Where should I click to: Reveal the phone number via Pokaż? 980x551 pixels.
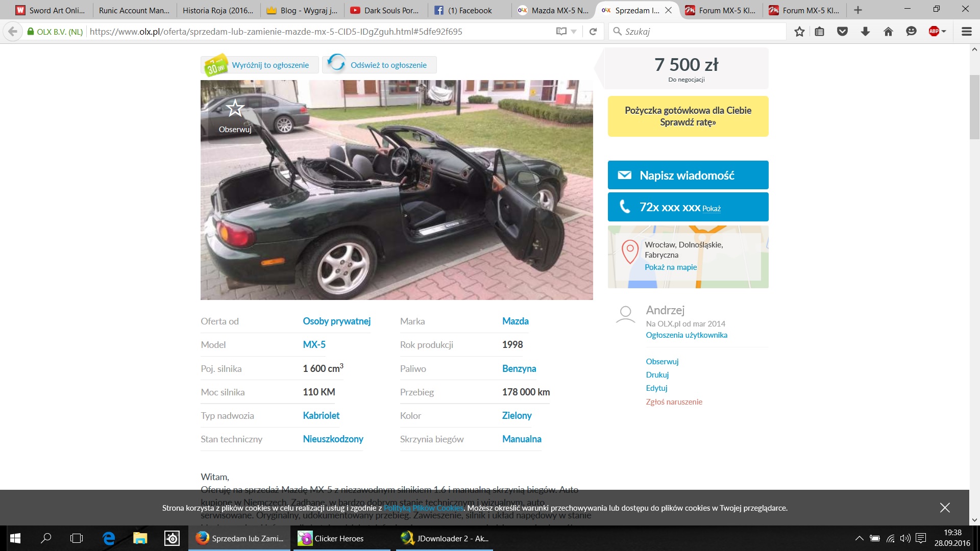point(712,209)
